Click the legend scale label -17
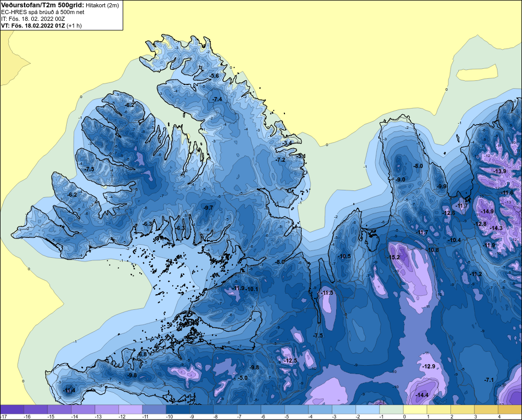This screenshot has width=522, height=420. click(x=4, y=417)
